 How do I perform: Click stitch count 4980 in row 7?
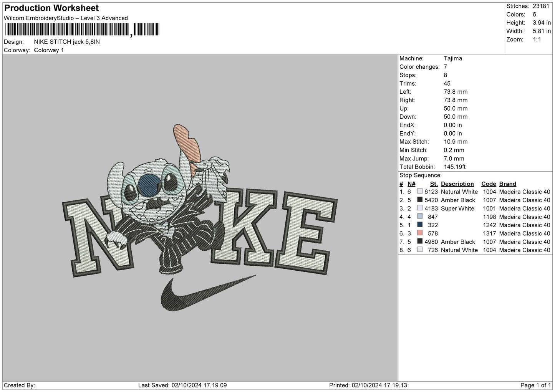[x=431, y=242]
